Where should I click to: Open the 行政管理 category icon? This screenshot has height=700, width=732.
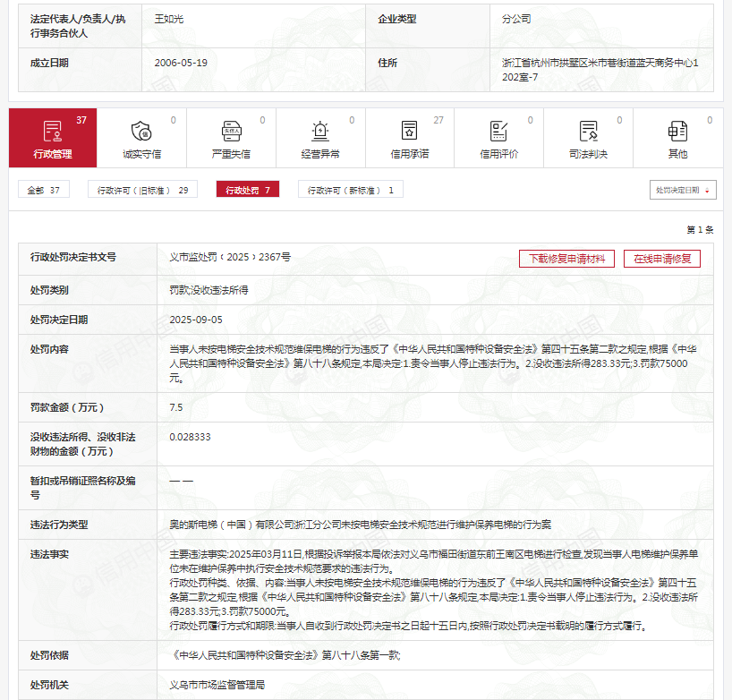52,132
